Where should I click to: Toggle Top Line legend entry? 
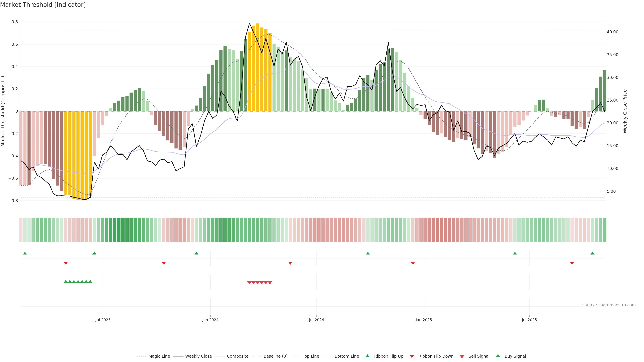tap(311, 356)
